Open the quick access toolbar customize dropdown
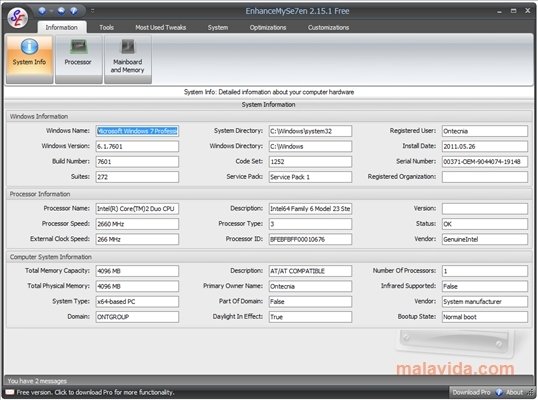The height and width of the screenshot is (400, 538). 92,11
